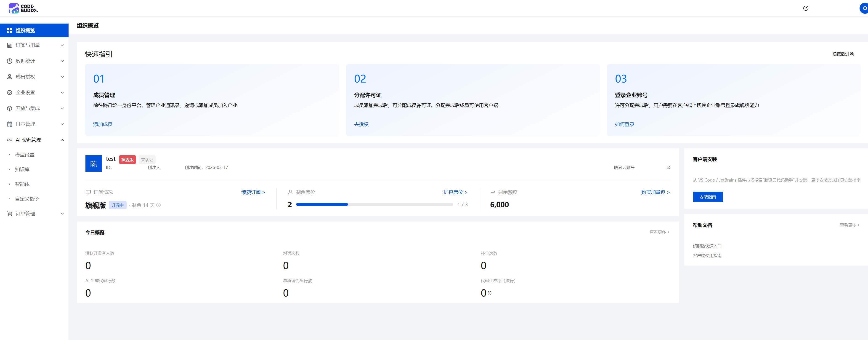Click the 安装指南 button
The width and height of the screenshot is (868, 340).
[708, 197]
